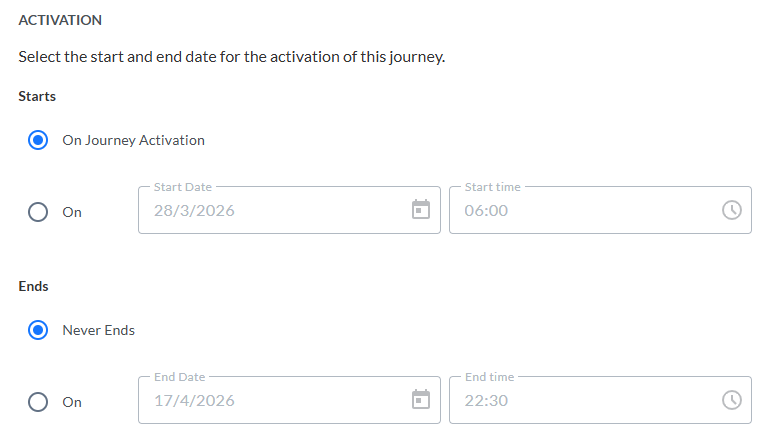Open the Start Date calendar picker icon
Image resolution: width=776 pixels, height=446 pixels.
tap(421, 210)
